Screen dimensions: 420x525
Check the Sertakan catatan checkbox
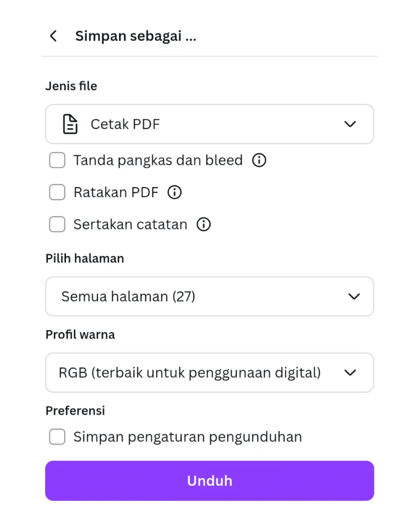(57, 225)
